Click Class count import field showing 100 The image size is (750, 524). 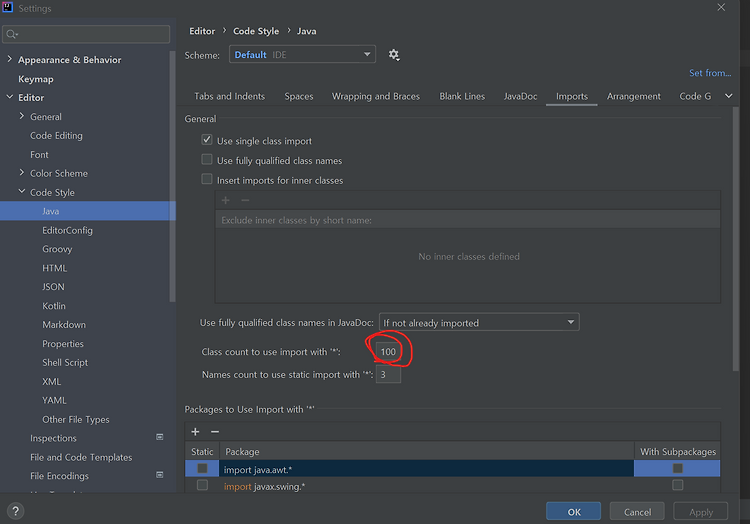click(x=388, y=351)
